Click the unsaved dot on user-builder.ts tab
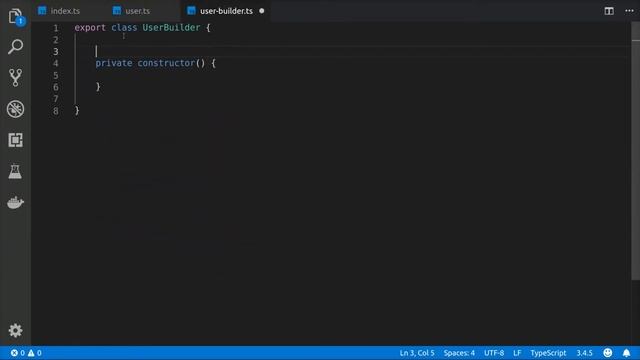 [x=262, y=11]
